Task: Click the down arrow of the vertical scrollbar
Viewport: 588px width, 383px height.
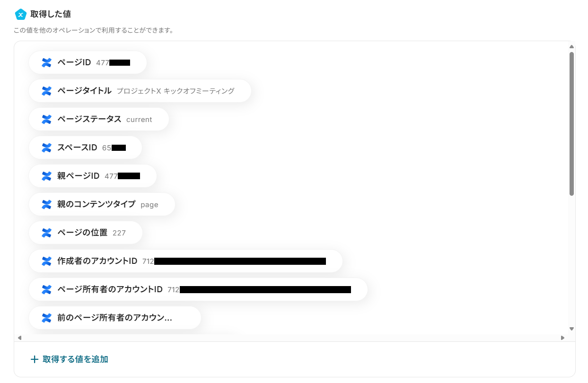Action: pyautogui.click(x=570, y=330)
